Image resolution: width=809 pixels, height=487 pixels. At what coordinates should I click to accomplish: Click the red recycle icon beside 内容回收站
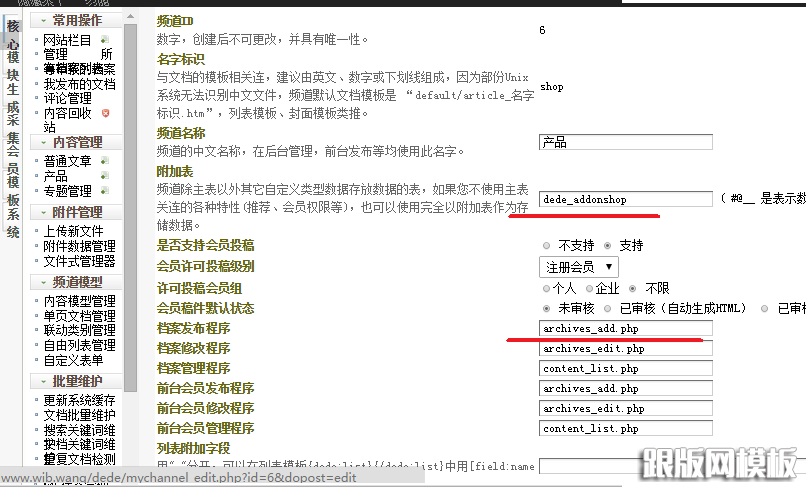pos(105,114)
